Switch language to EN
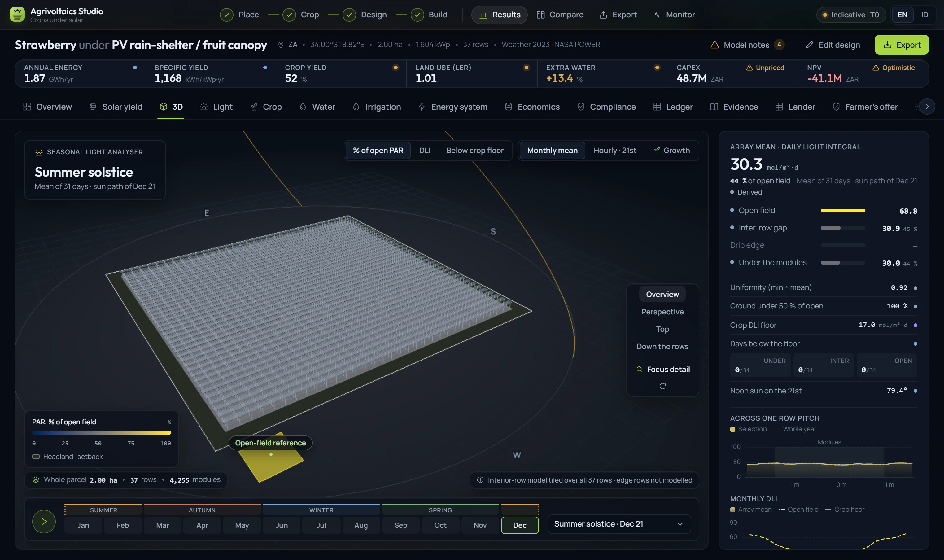The width and height of the screenshot is (944, 560). coord(902,15)
